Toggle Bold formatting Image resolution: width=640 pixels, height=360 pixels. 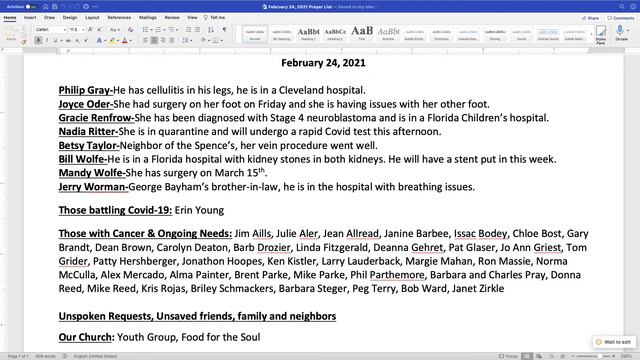(x=38, y=40)
